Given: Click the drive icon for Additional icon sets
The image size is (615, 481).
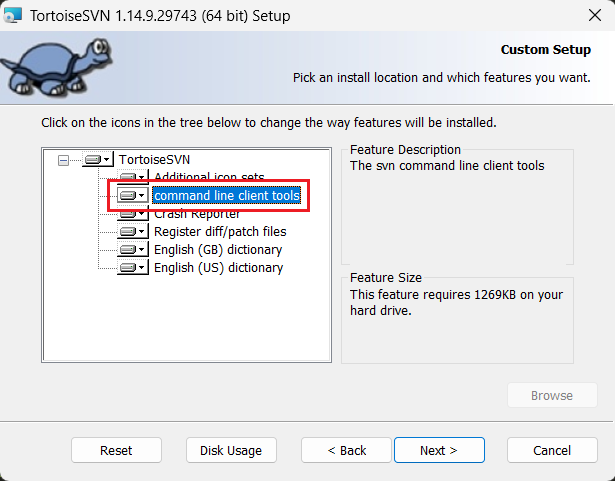Looking at the screenshot, I should pos(132,178).
